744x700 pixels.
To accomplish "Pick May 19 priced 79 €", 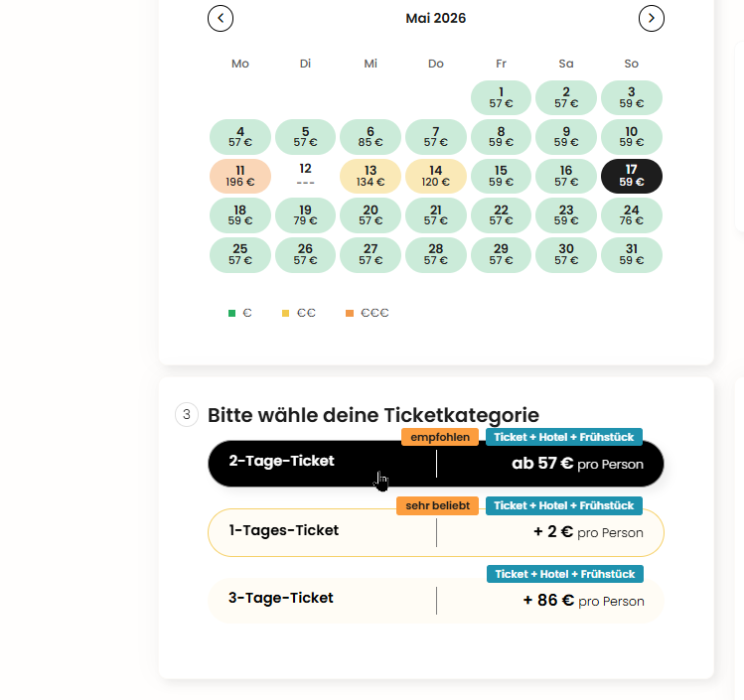I will (305, 215).
